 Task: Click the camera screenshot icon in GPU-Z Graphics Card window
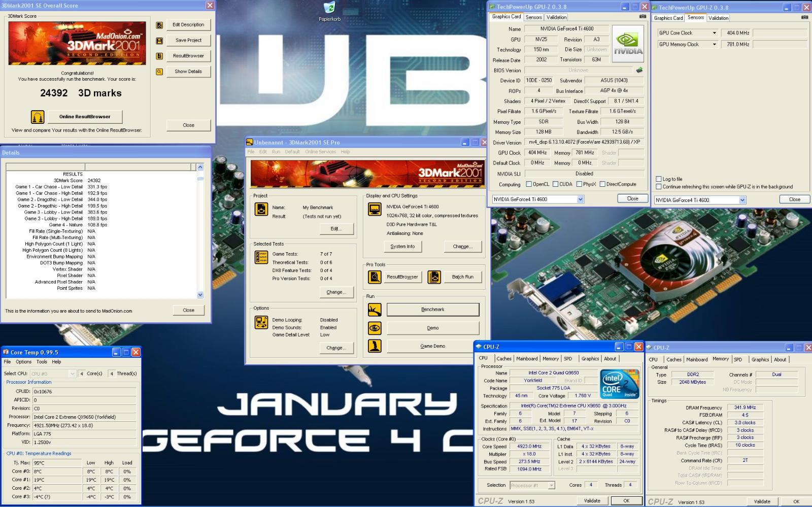[x=642, y=17]
